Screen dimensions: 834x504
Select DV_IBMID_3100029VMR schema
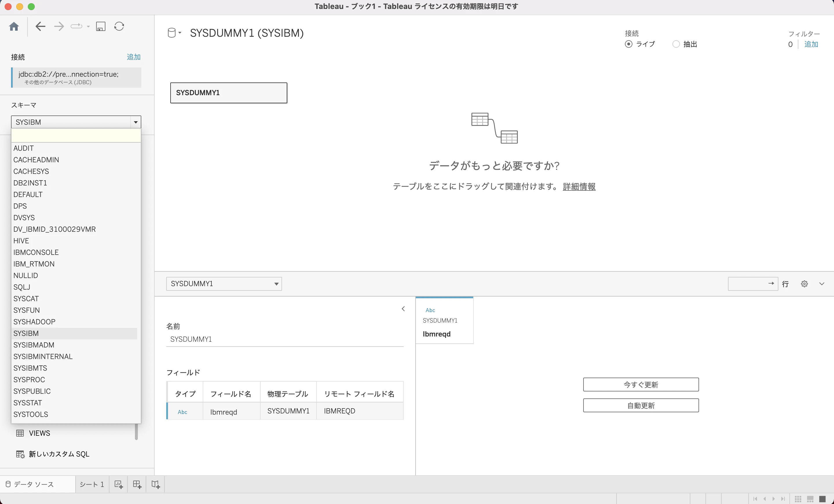pos(75,229)
